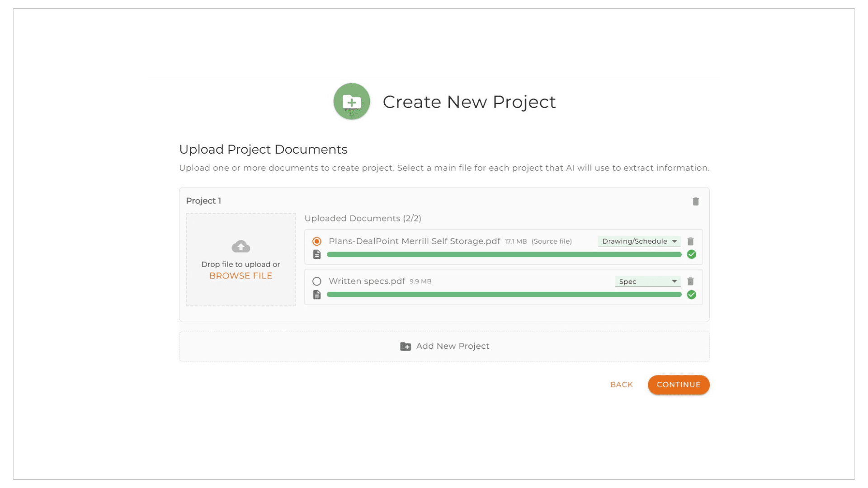Select Written specs.pdf as the main file
This screenshot has height=488, width=868.
coord(317,281)
